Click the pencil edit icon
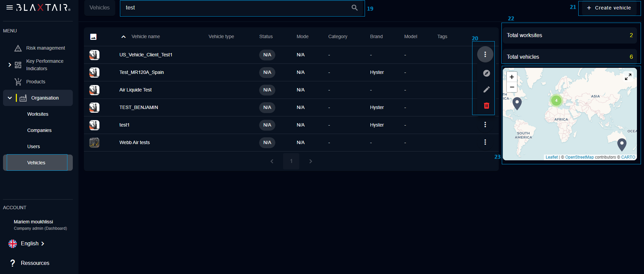Image resolution: width=644 pixels, height=274 pixels. coord(486,89)
